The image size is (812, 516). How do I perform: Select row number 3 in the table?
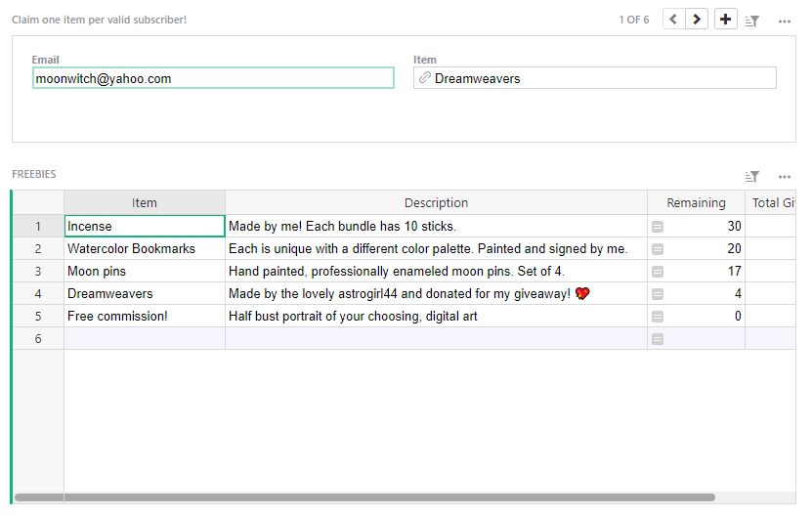coord(38,272)
